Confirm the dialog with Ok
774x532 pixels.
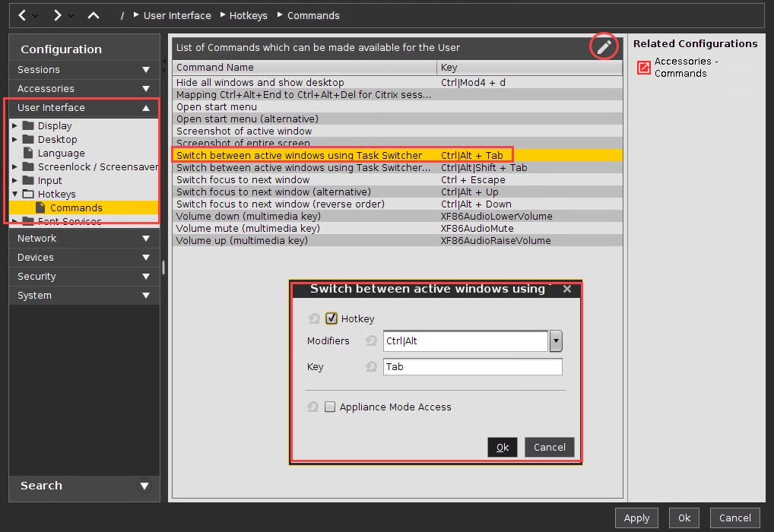point(502,447)
